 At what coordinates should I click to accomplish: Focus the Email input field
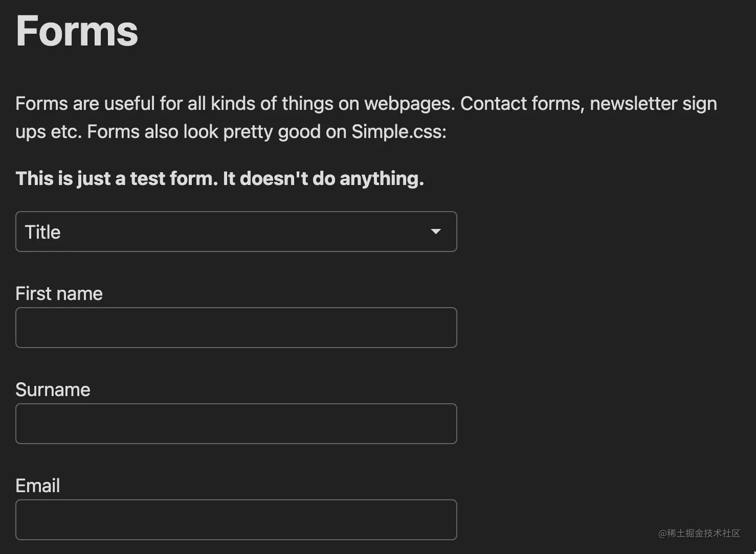pyautogui.click(x=236, y=520)
